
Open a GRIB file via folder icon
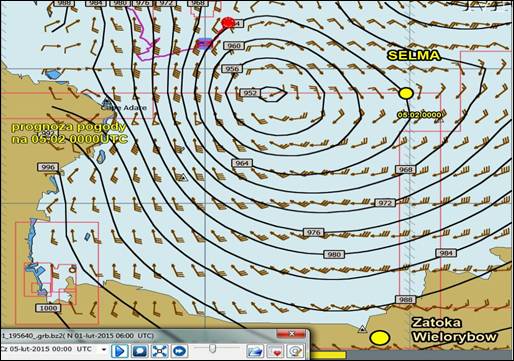point(255,351)
